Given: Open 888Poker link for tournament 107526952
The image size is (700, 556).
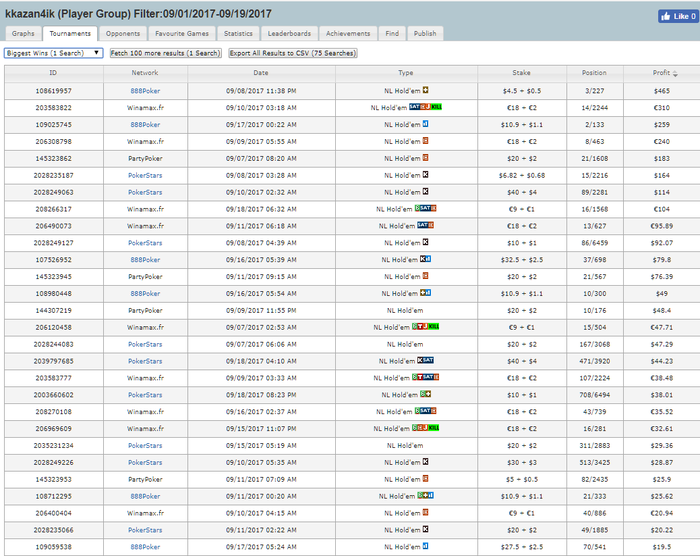Looking at the screenshot, I should tap(145, 260).
